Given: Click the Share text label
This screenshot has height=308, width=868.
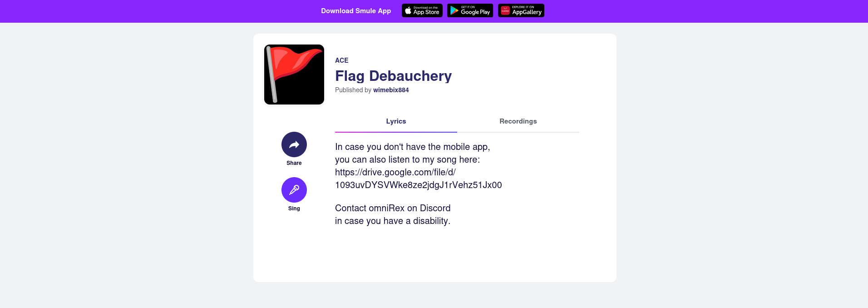Looking at the screenshot, I should [x=294, y=163].
